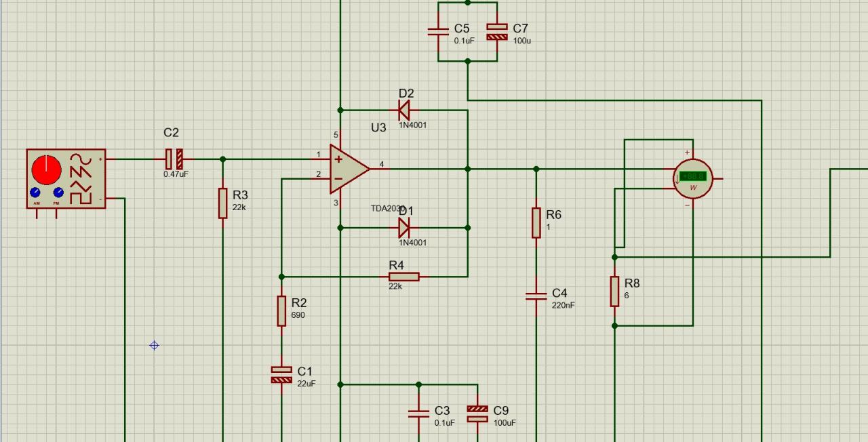Click the TDA2030 part label
Image resolution: width=868 pixels, height=442 pixels.
point(387,209)
